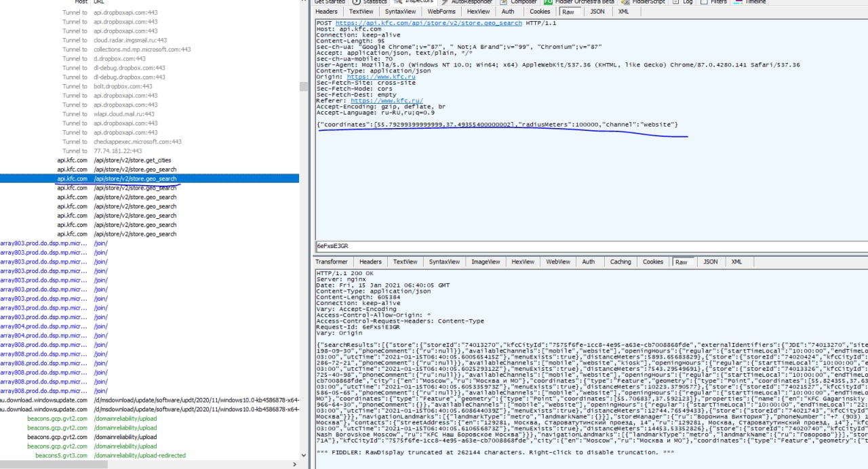Screen dimensions: 868x469
Task: Open response Transformer tab
Action: point(332,262)
